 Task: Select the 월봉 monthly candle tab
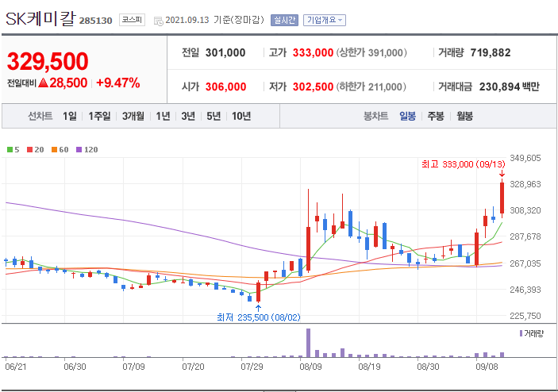[465, 116]
